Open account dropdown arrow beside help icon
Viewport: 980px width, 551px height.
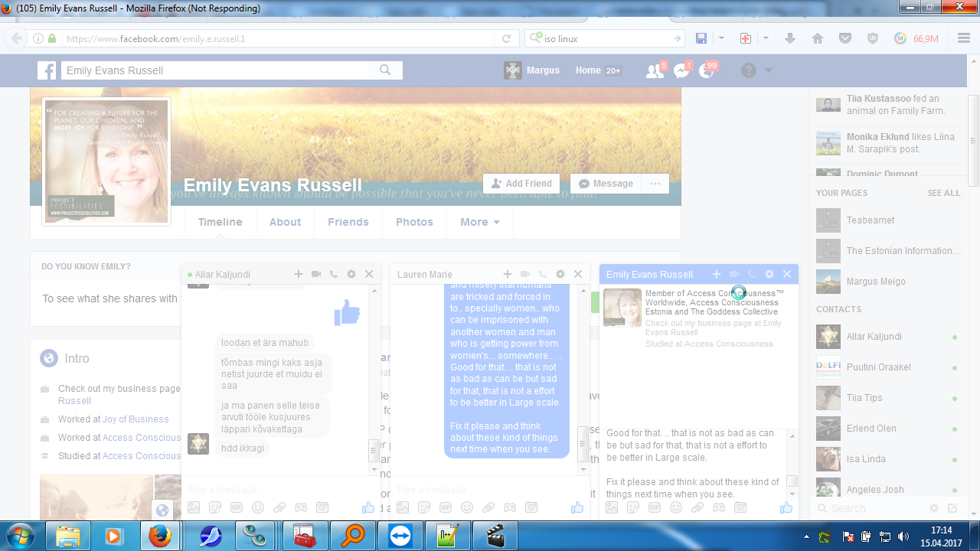click(769, 70)
